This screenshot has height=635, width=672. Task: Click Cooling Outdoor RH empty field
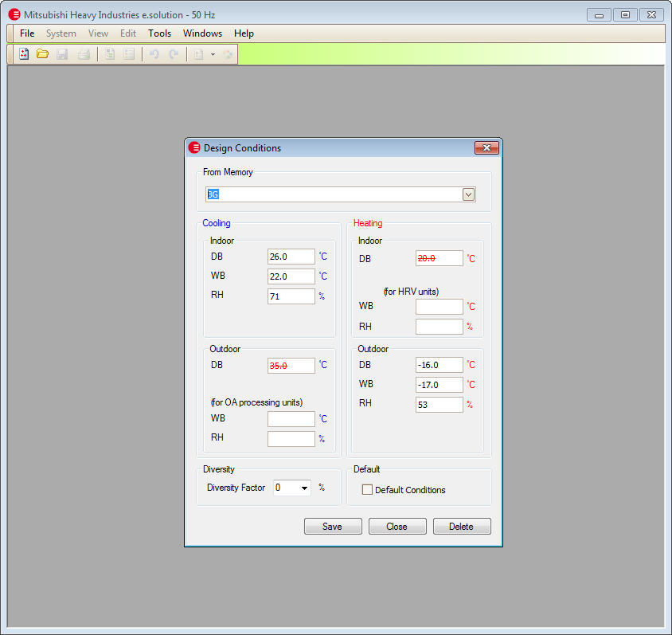291,439
